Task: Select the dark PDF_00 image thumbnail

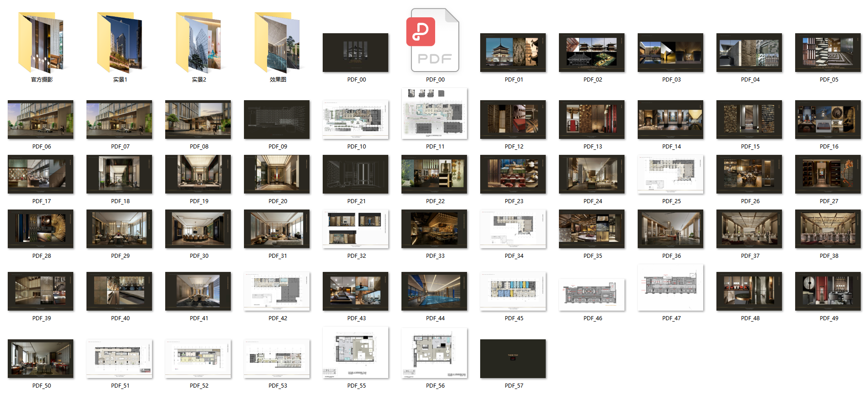Action: pos(355,52)
